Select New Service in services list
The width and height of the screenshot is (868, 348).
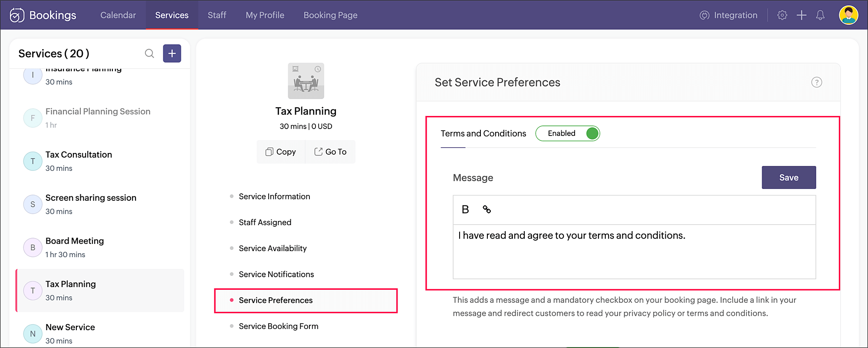100,334
